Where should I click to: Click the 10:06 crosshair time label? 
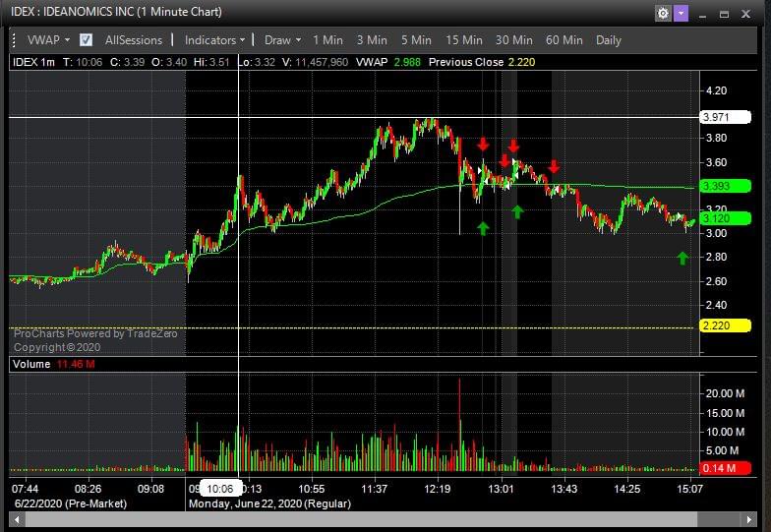coord(220,489)
